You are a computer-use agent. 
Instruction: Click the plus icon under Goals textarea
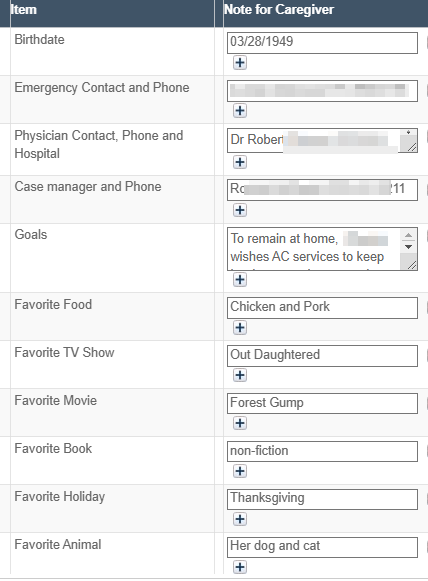point(240,279)
